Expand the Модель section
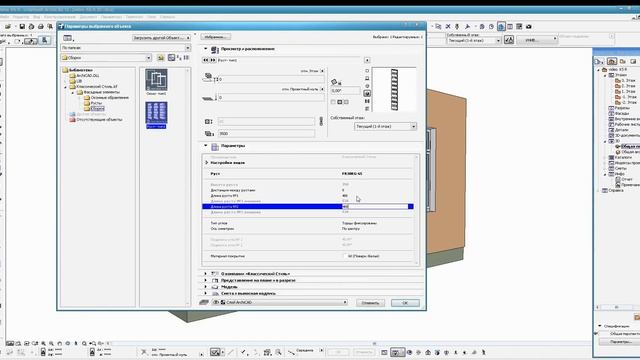 (x=205, y=287)
